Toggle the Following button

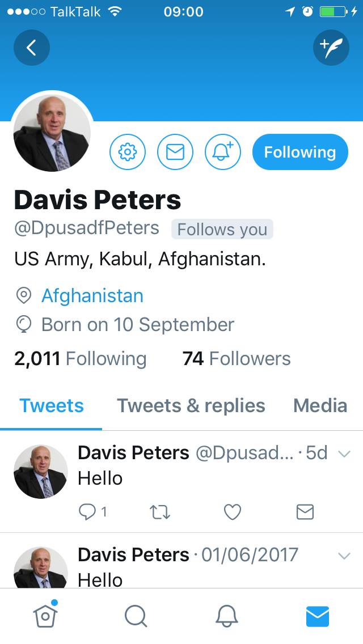click(x=300, y=152)
